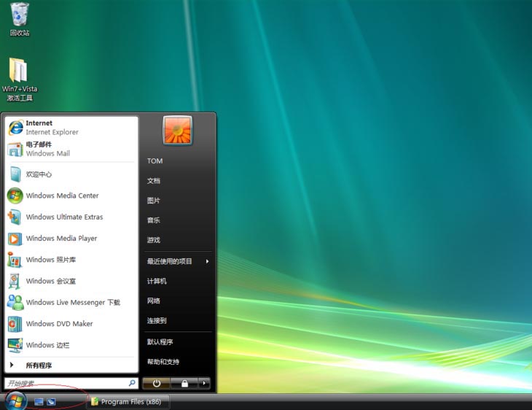Expand shutdown options arrow next to lock
Screen dimensions: 532x410
click(x=204, y=384)
